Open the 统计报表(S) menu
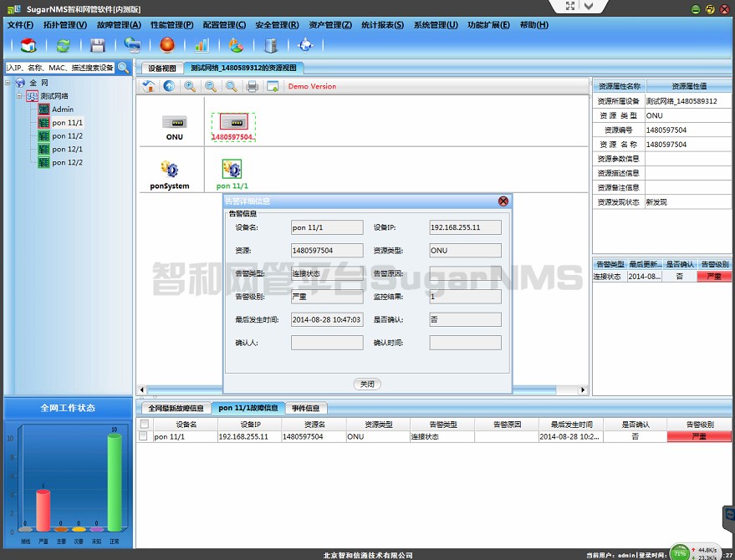Screen dimensions: 735x560 pos(382,25)
